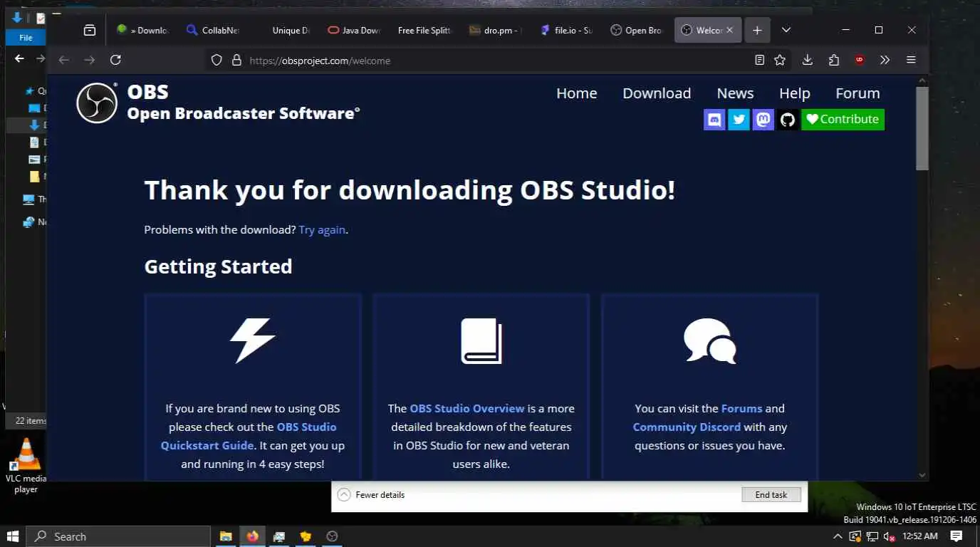Open the VLC media player desktop shortcut
This screenshot has height=547, width=980.
(x=26, y=465)
